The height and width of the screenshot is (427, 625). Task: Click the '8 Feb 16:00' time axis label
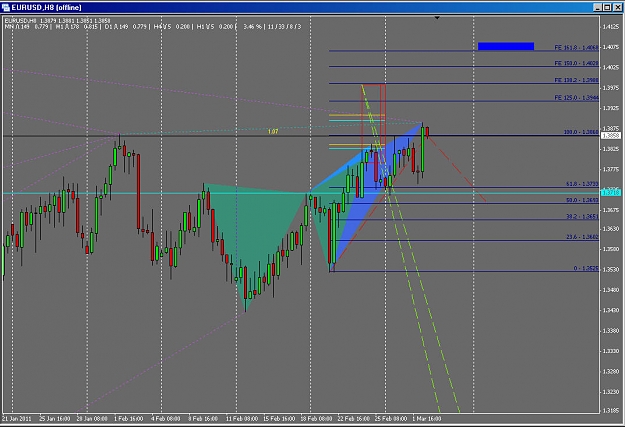coord(203,418)
